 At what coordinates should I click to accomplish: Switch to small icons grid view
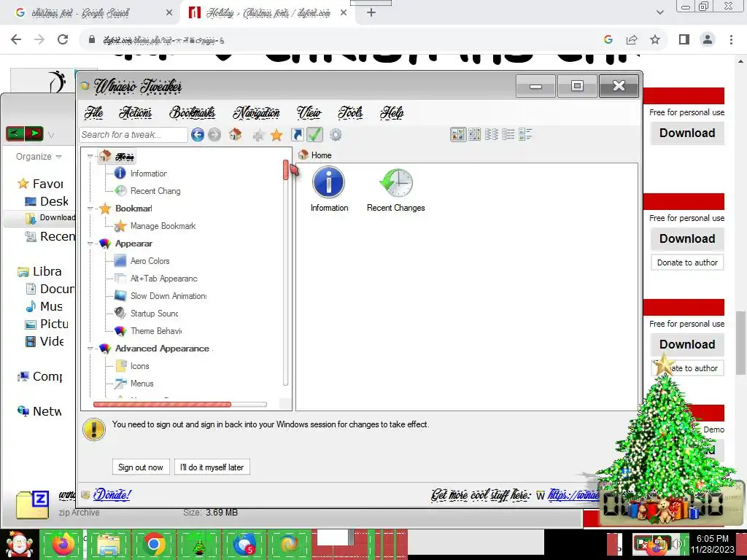pyautogui.click(x=474, y=135)
